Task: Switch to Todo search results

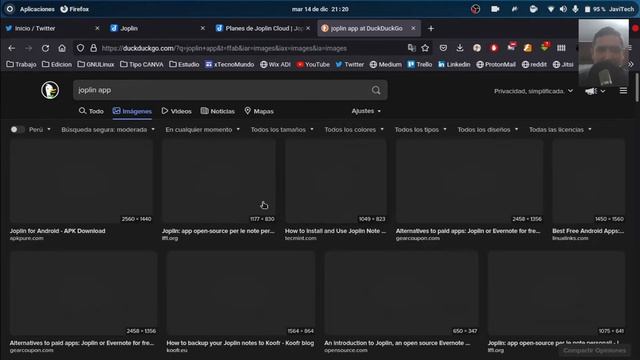Action: 91,111
